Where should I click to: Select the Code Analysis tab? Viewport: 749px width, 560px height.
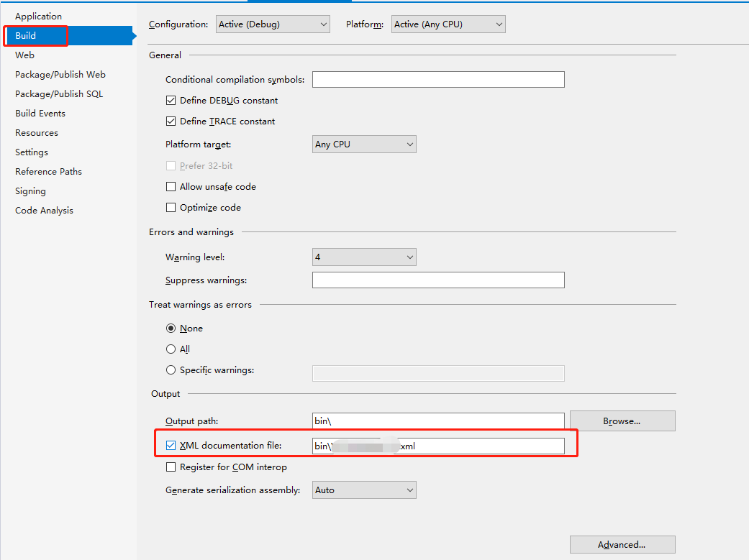click(44, 210)
